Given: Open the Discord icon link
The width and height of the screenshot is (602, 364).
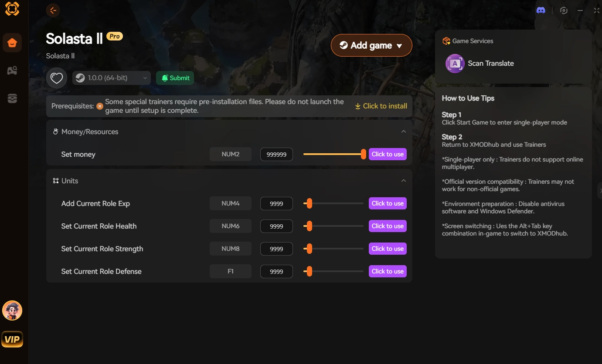Looking at the screenshot, I should tap(541, 10).
